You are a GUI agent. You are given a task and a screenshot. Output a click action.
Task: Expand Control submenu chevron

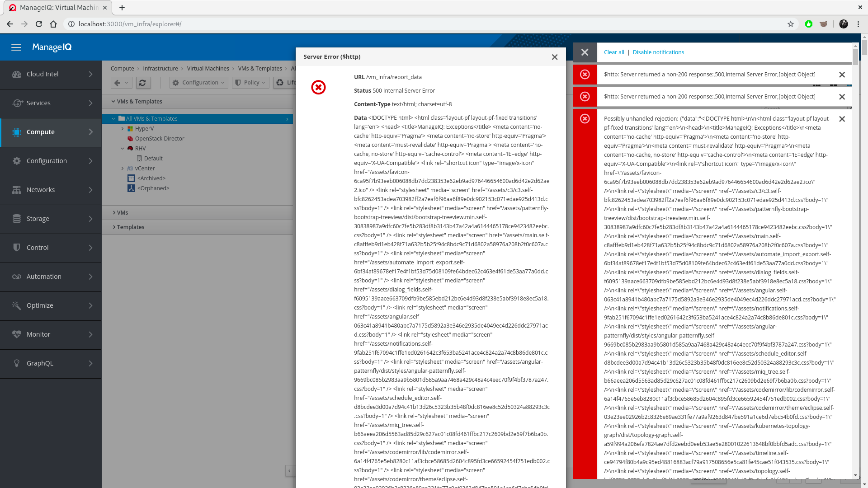pos(90,248)
